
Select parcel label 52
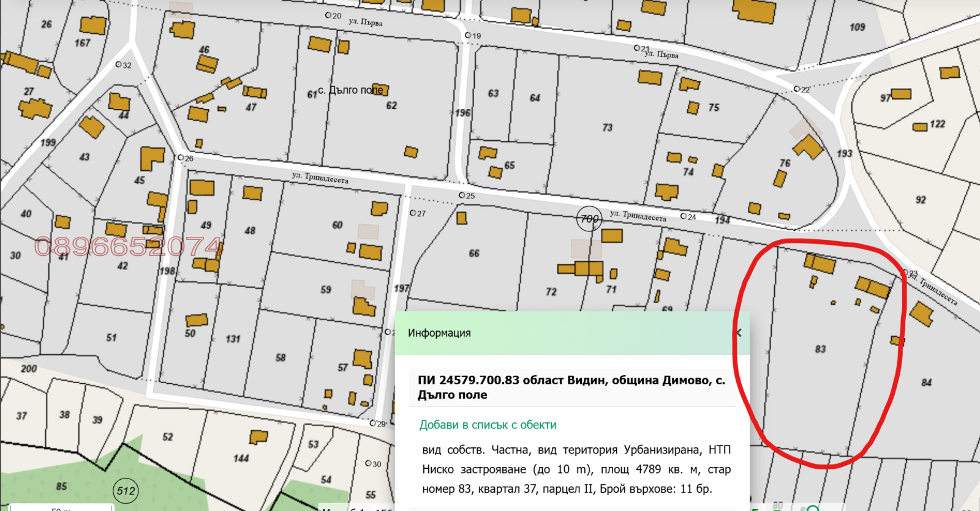click(x=168, y=436)
